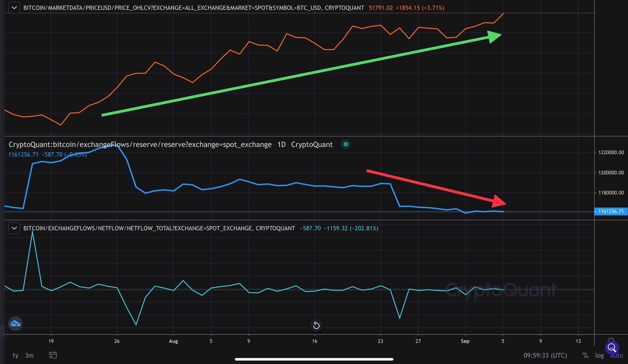Collapse the netflow pane chevron
This screenshot has width=628, height=364.
[14, 228]
